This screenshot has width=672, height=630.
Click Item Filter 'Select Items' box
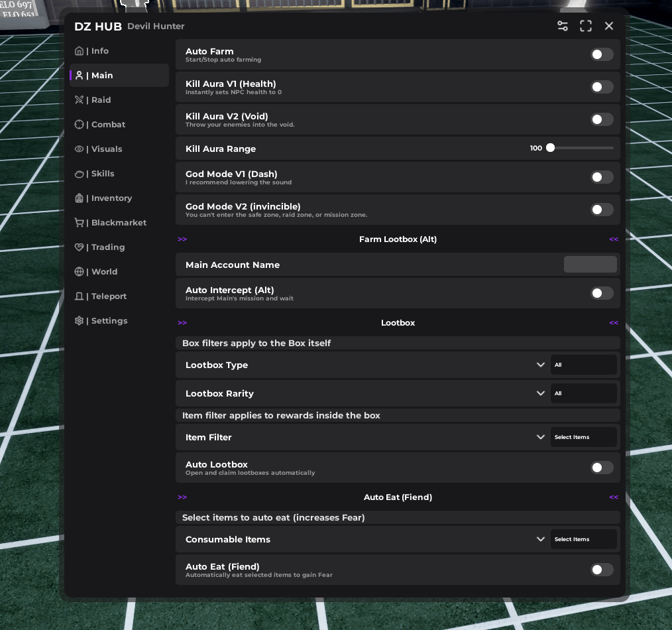[x=584, y=437]
